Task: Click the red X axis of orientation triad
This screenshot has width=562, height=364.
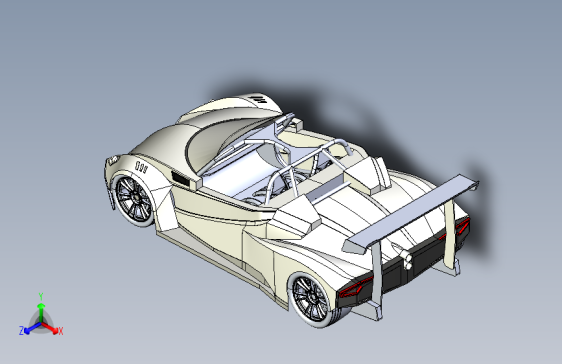Action: point(52,329)
